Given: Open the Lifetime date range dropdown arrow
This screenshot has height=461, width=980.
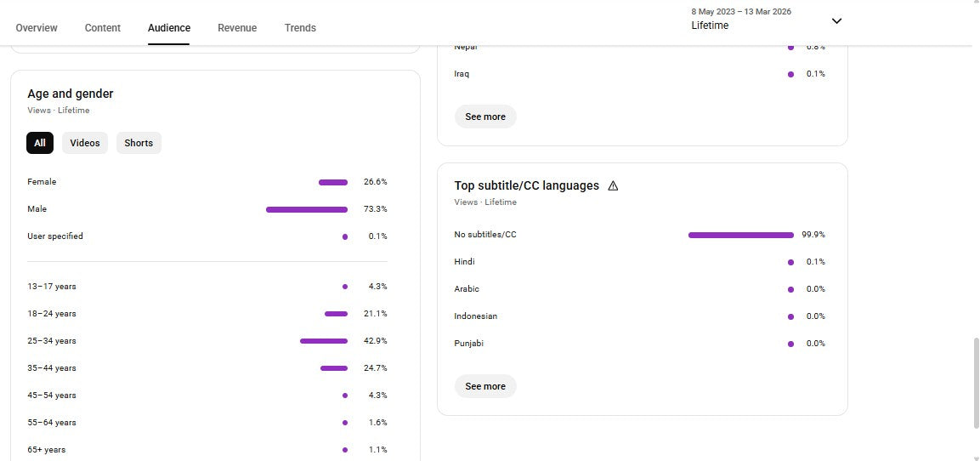Looking at the screenshot, I should (x=836, y=21).
